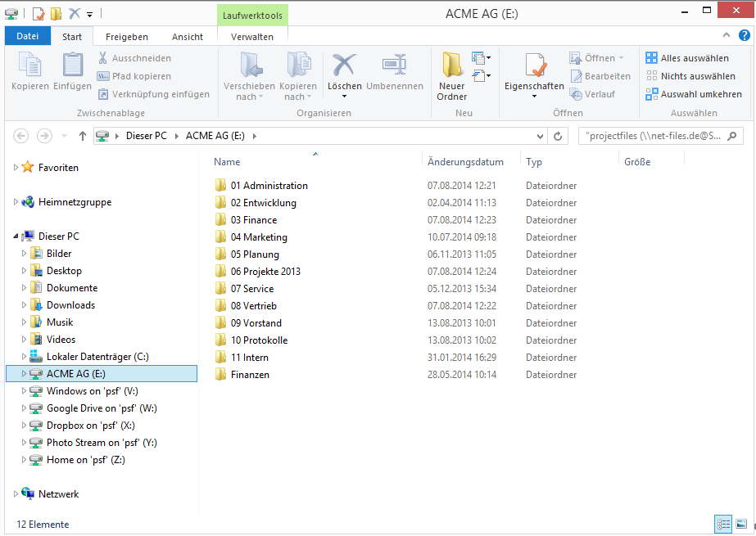Click Öffnen in ribbon

[x=596, y=58]
